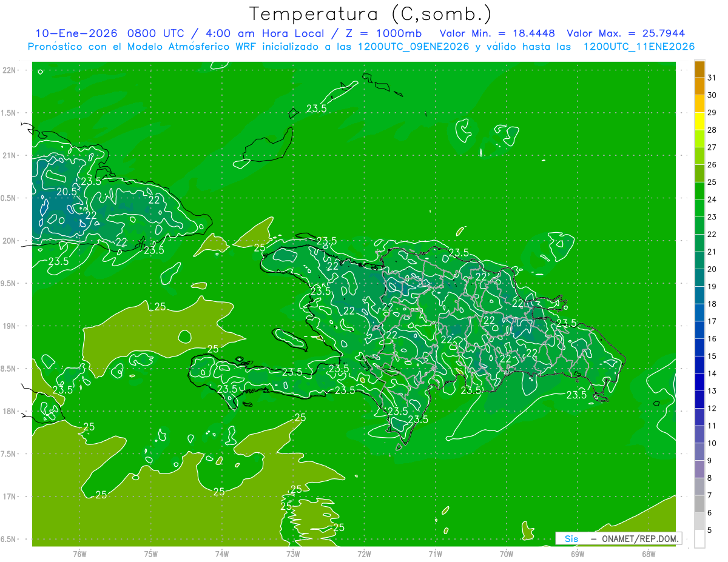Select validity stamp '1200UTC_11ENE2026'
Image resolution: width=728 pixels, height=562 pixels.
pos(639,47)
